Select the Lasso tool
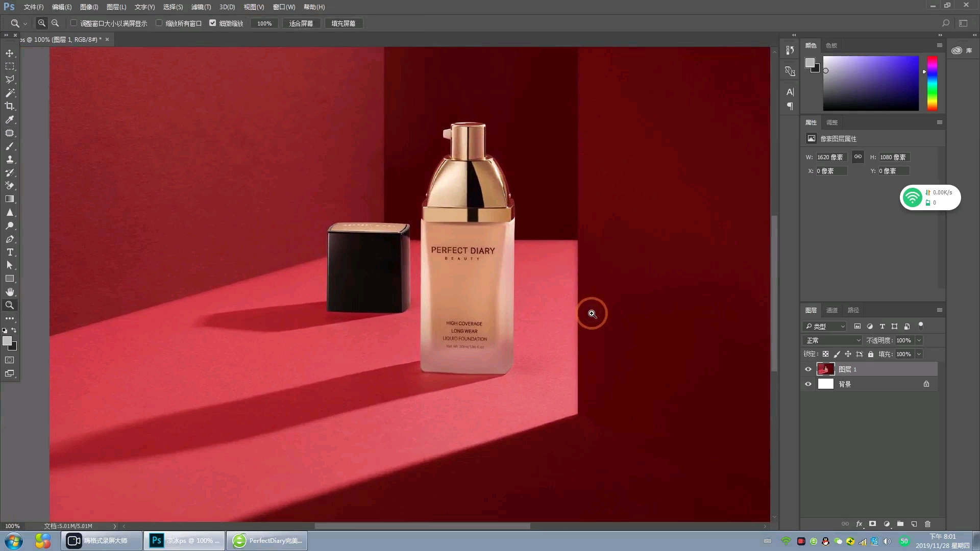This screenshot has width=980, height=551. coord(10,80)
